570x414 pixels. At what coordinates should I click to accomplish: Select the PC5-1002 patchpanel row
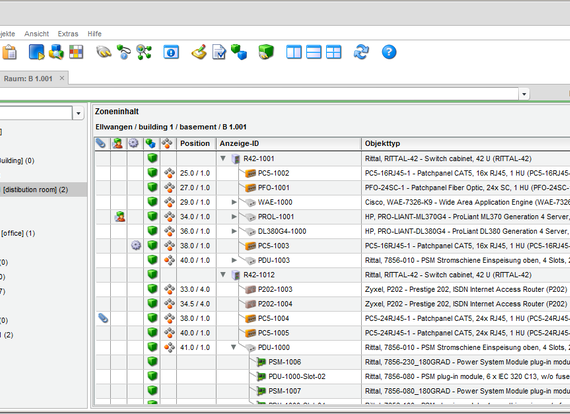click(x=332, y=173)
